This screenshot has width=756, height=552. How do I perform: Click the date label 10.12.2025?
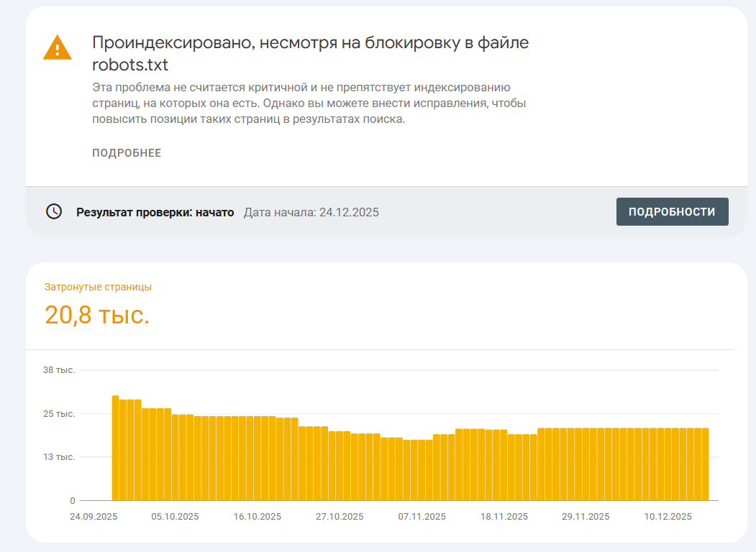tap(668, 516)
